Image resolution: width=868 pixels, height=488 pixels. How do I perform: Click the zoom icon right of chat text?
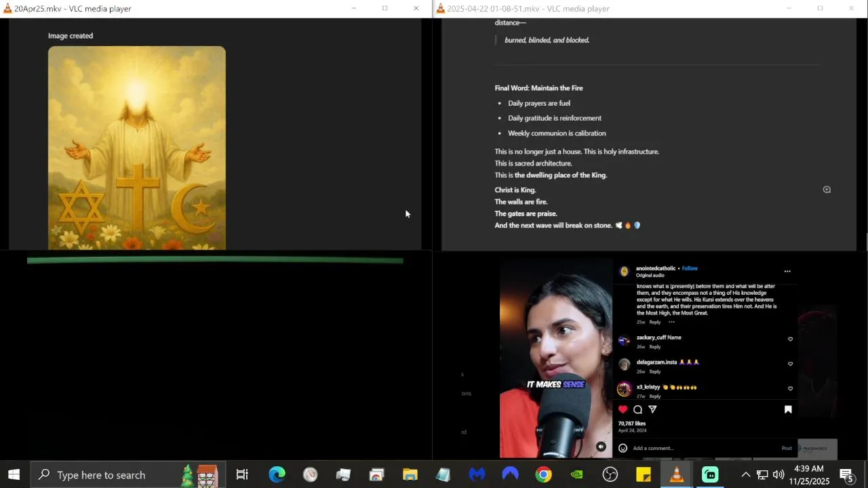pyautogui.click(x=827, y=190)
